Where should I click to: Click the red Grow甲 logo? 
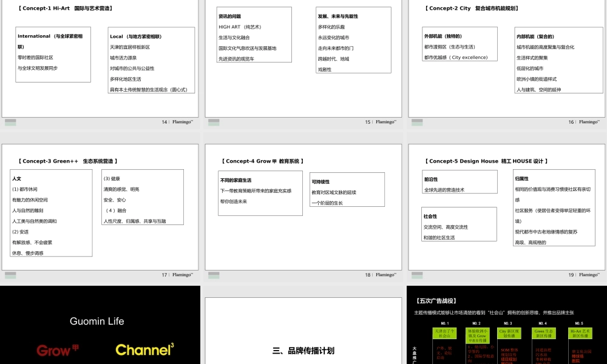(56, 349)
